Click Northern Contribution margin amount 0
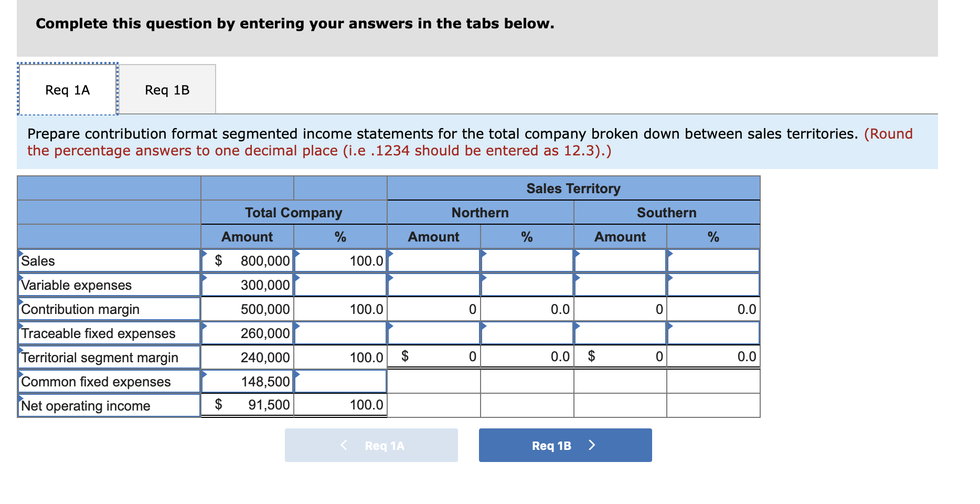The width and height of the screenshot is (980, 504). (434, 309)
